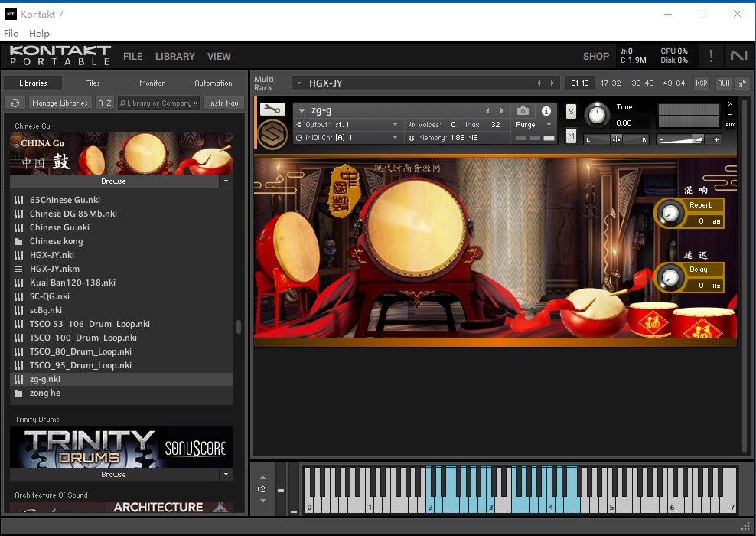Click the Chinese Gu Browse button
This screenshot has width=756, height=536.
tap(114, 181)
